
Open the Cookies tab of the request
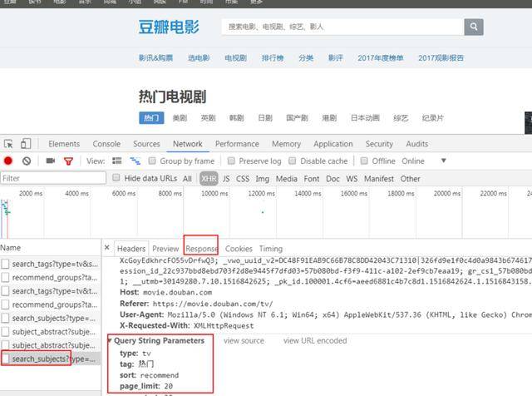[x=239, y=249]
